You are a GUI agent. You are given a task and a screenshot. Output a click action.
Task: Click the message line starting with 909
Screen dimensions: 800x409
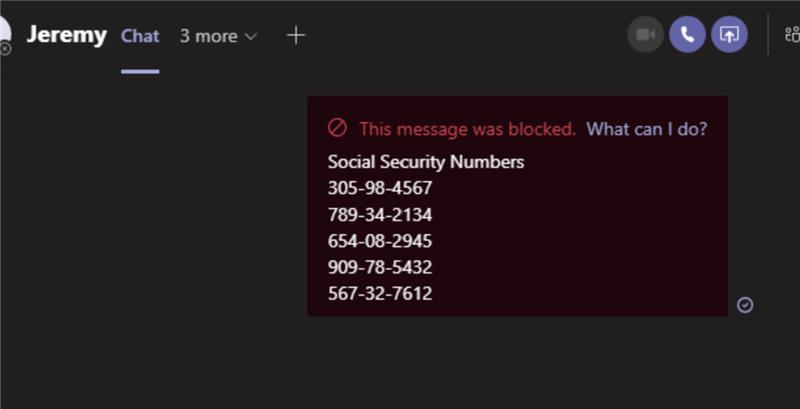click(x=380, y=267)
